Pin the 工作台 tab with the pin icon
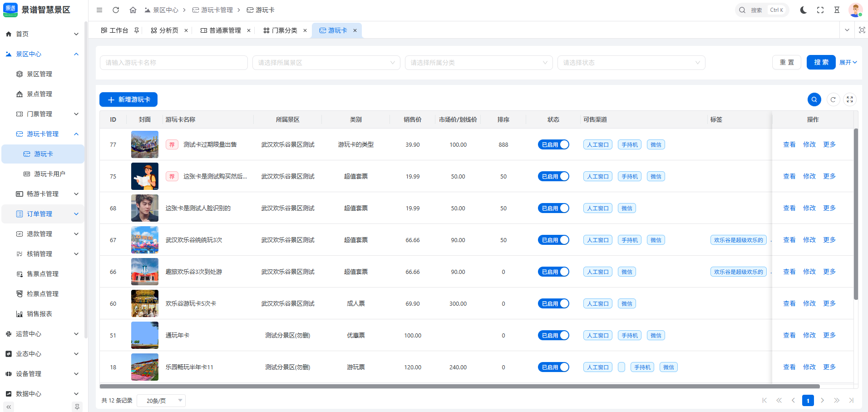The width and height of the screenshot is (868, 412). (x=137, y=30)
